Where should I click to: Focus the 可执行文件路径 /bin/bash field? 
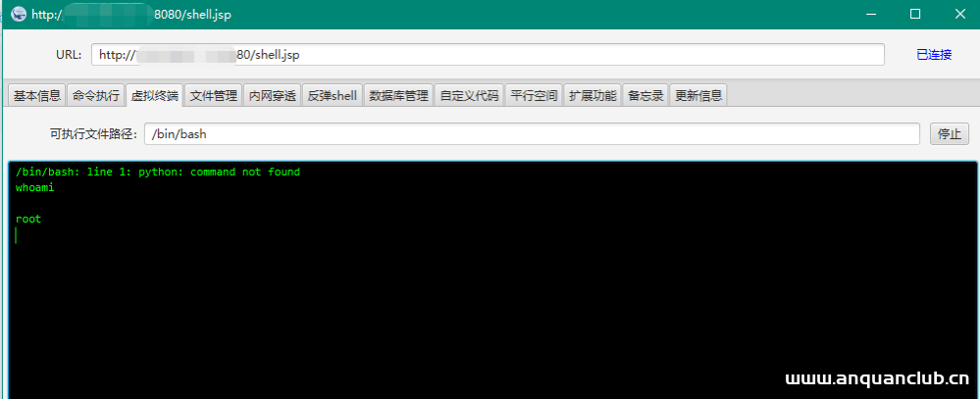(531, 134)
